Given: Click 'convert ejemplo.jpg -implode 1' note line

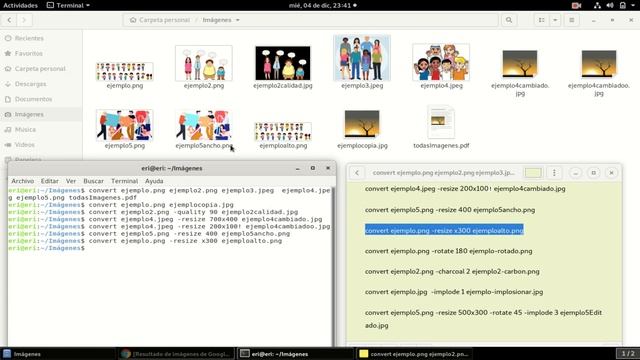Looking at the screenshot, I should 454,292.
